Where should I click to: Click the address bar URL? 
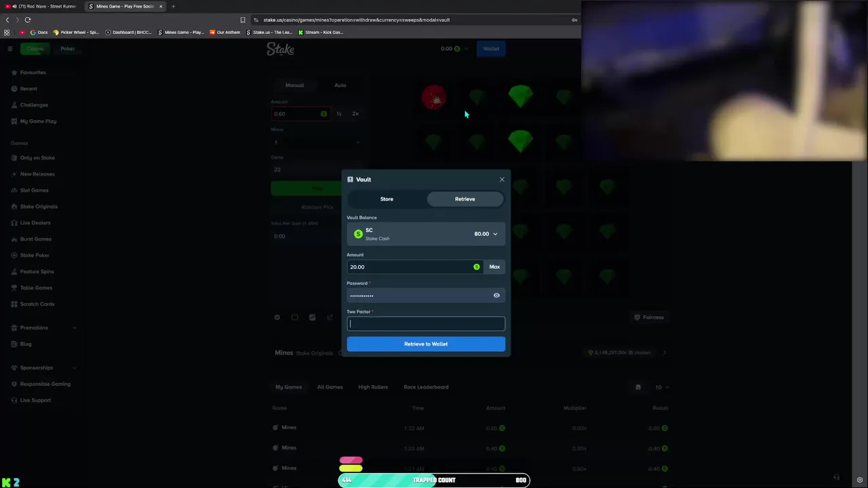(357, 20)
